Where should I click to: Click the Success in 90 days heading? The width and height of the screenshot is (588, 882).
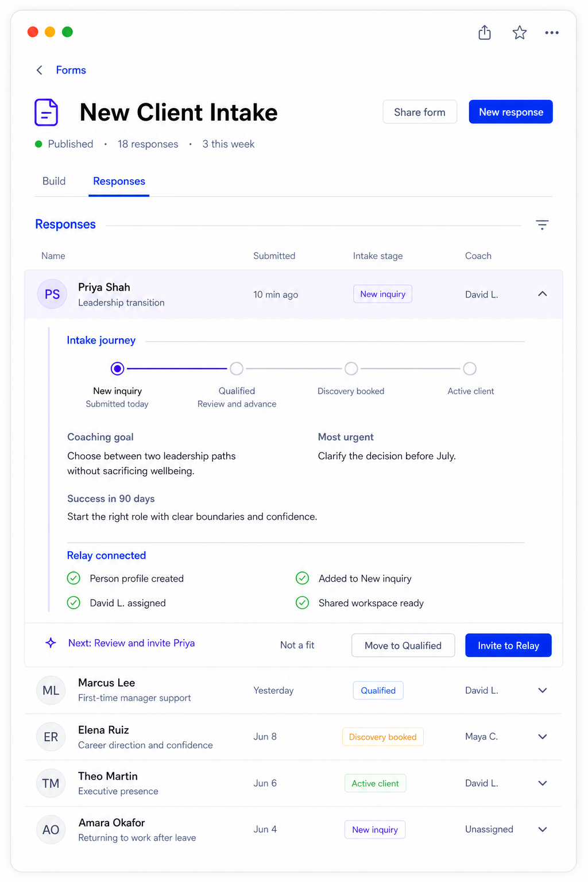[111, 498]
